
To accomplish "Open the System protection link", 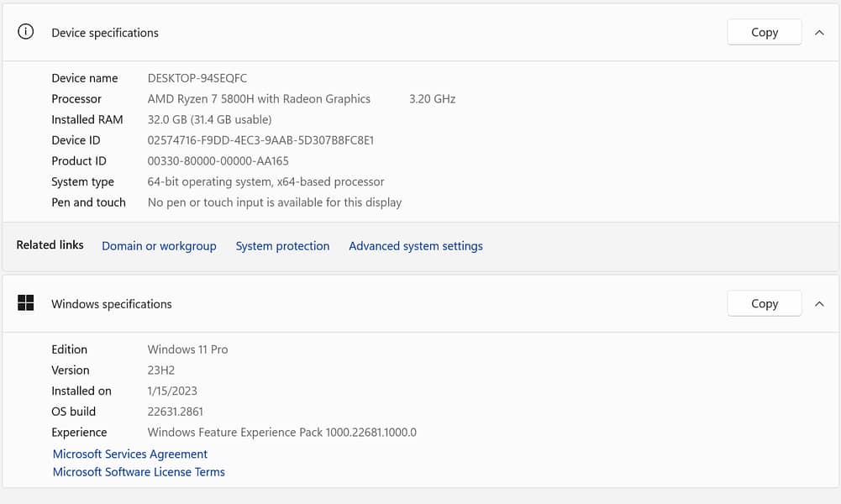I will click(282, 246).
